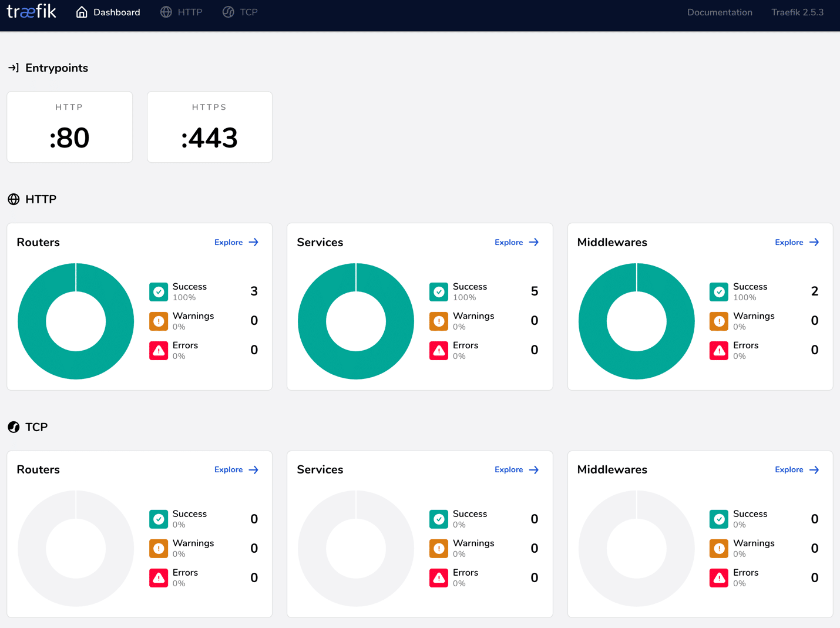Click the TCP section icon
The image size is (840, 628).
[14, 427]
